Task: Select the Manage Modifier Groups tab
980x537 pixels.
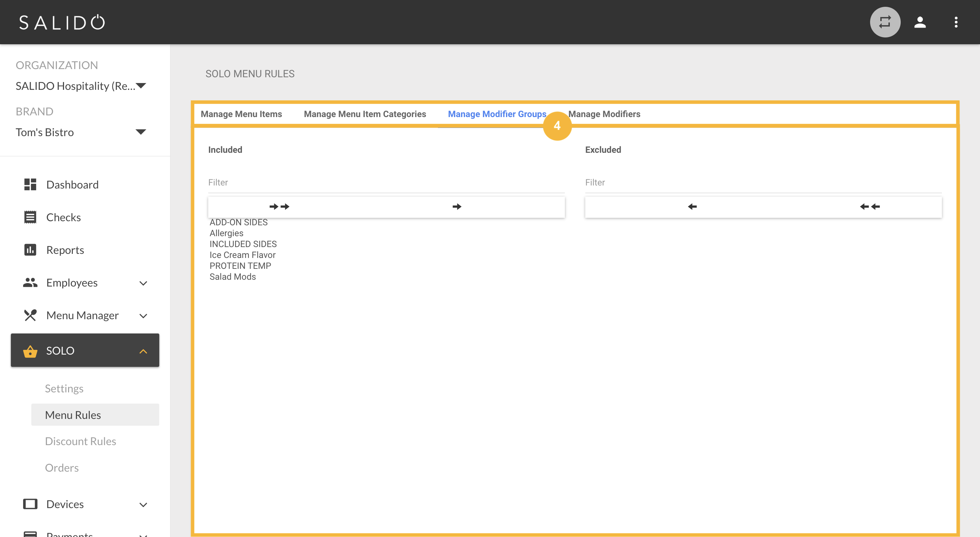Action: pyautogui.click(x=497, y=114)
